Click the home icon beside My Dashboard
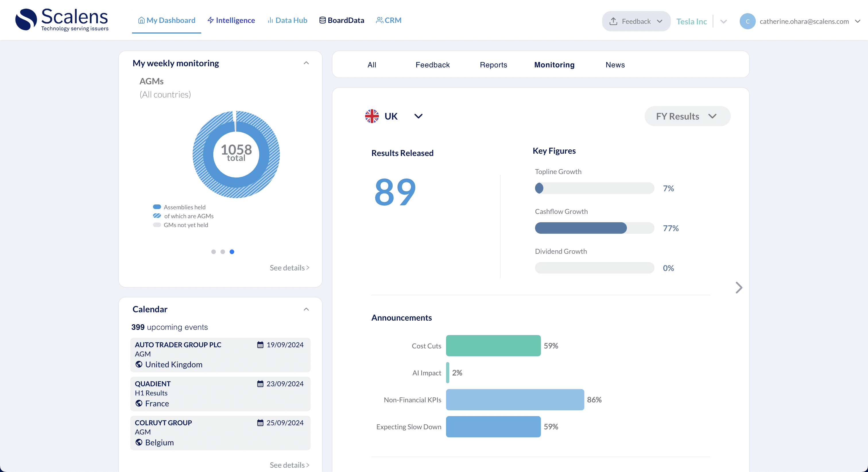The image size is (868, 472). point(141,21)
